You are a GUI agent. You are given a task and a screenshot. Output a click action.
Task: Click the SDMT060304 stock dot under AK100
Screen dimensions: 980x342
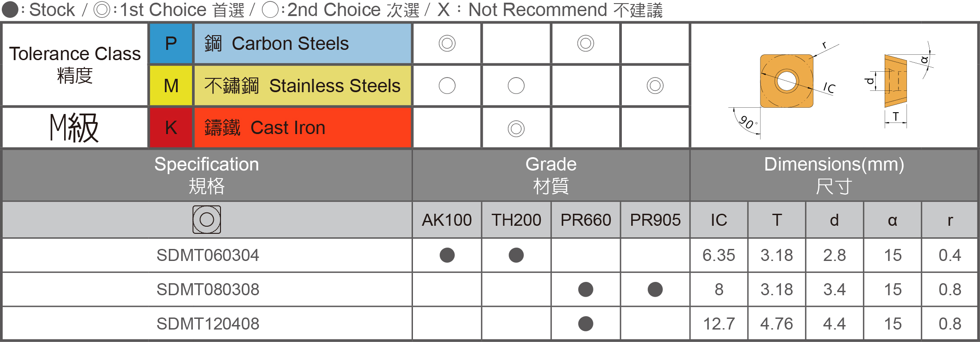(447, 255)
